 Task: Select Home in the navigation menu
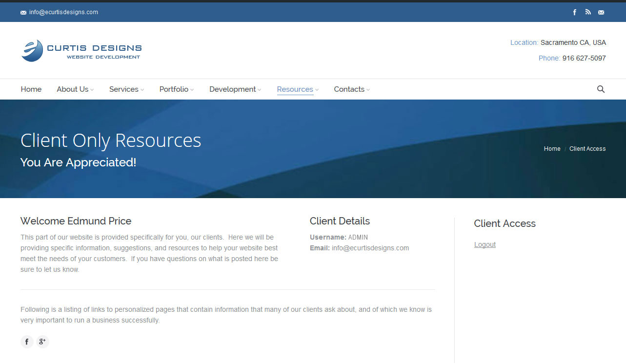31,89
